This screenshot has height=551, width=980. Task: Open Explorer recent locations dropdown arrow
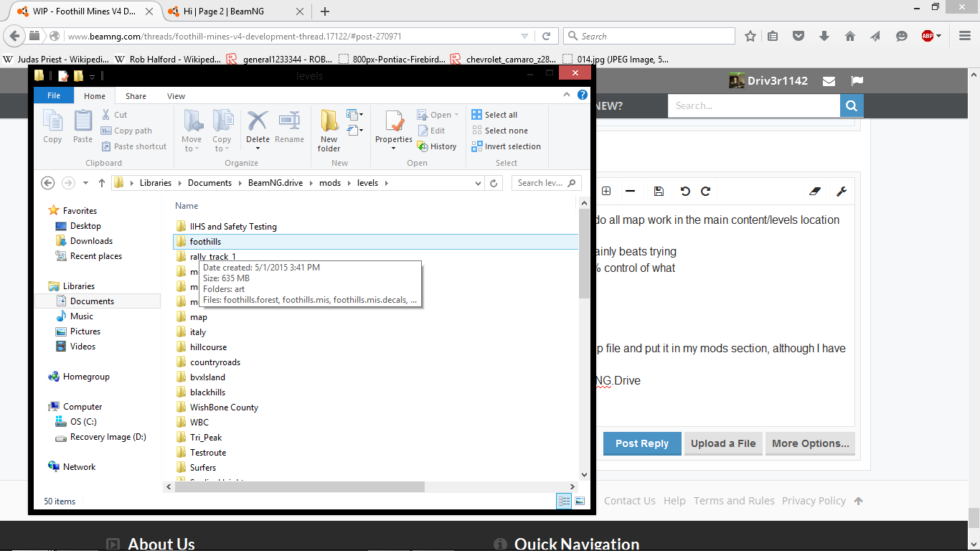(x=85, y=183)
